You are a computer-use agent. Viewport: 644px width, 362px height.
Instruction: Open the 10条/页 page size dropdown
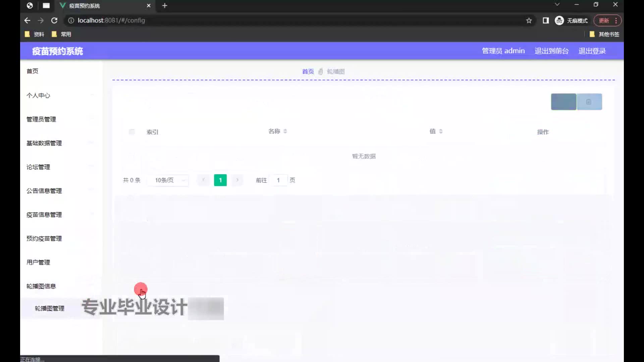tap(168, 180)
